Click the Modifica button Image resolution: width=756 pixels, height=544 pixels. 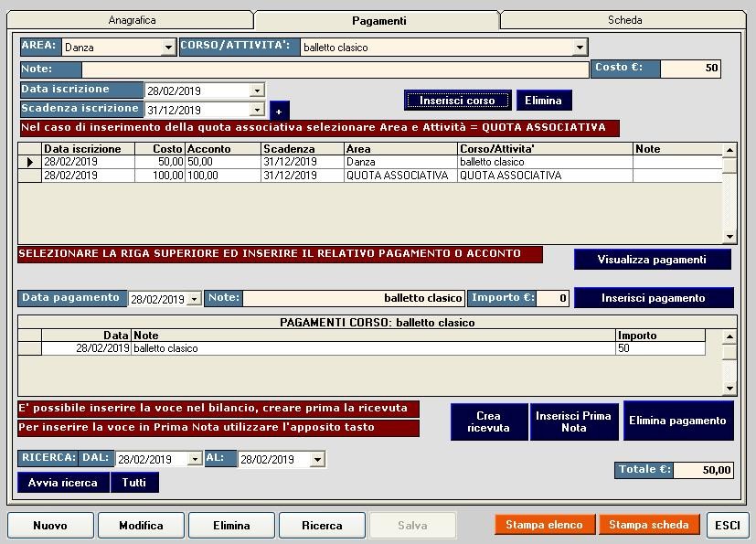point(141,525)
